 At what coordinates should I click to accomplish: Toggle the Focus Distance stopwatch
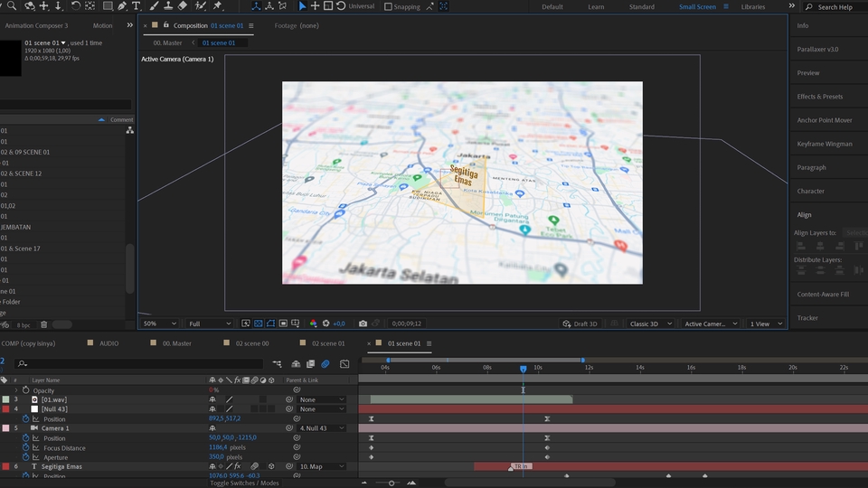[x=25, y=447]
